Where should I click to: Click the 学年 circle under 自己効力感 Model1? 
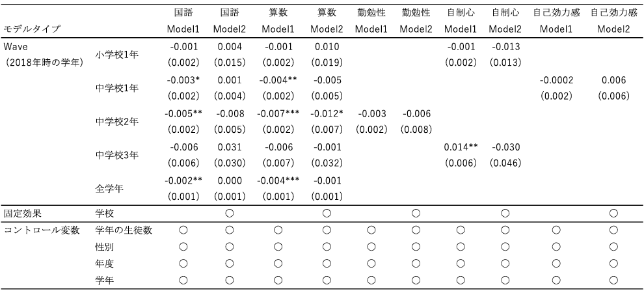pyautogui.click(x=556, y=280)
